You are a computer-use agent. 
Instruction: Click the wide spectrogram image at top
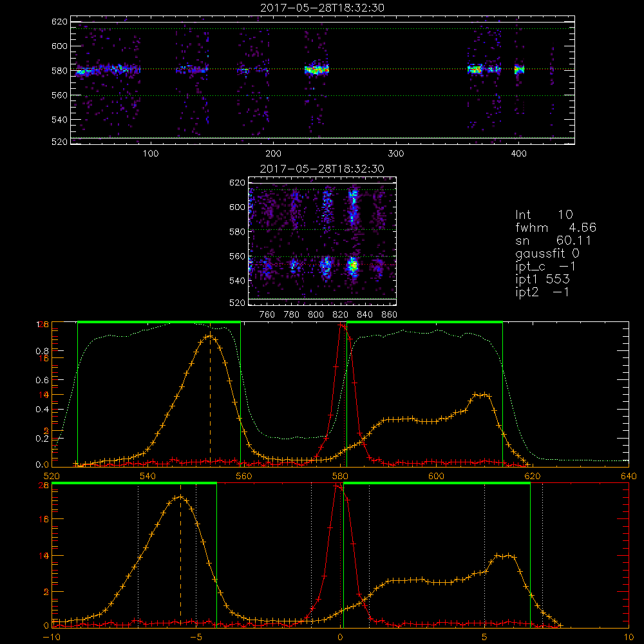[323, 80]
